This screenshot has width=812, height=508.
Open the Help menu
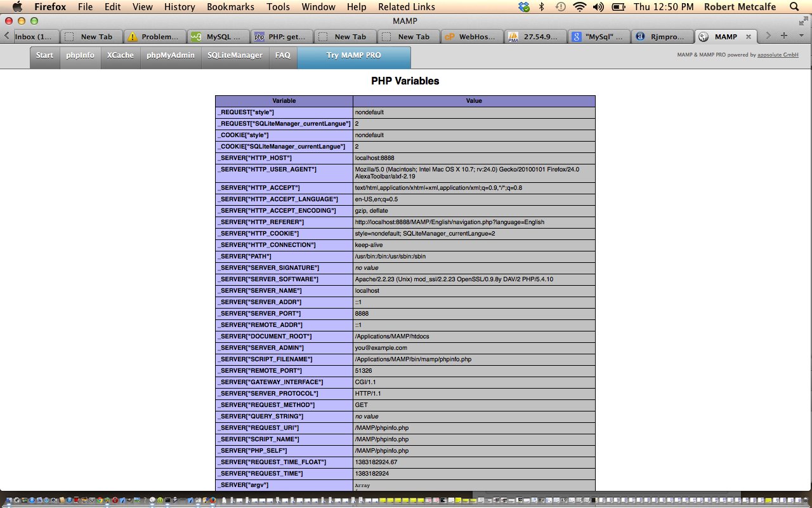(357, 7)
